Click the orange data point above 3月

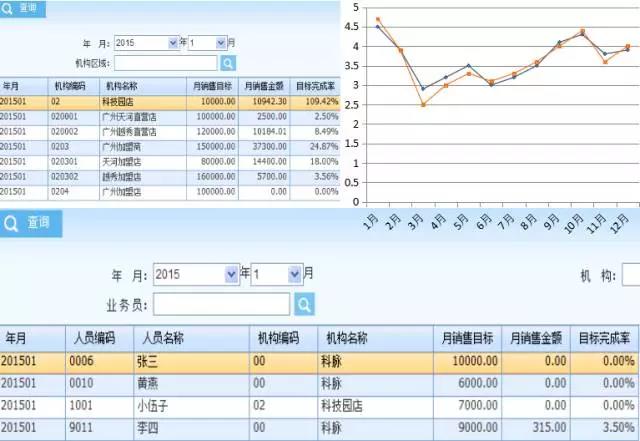click(423, 105)
